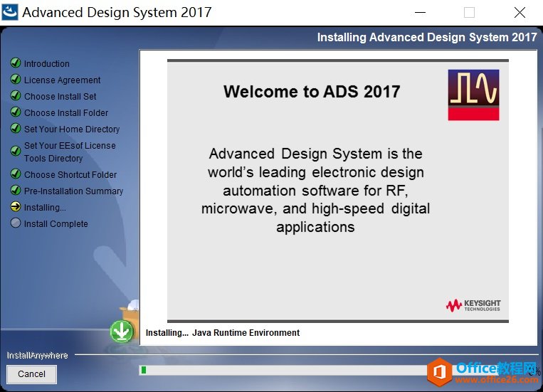The width and height of the screenshot is (543, 392).
Task: Minimize the Advanced Design System 2017 window
Action: coord(420,13)
